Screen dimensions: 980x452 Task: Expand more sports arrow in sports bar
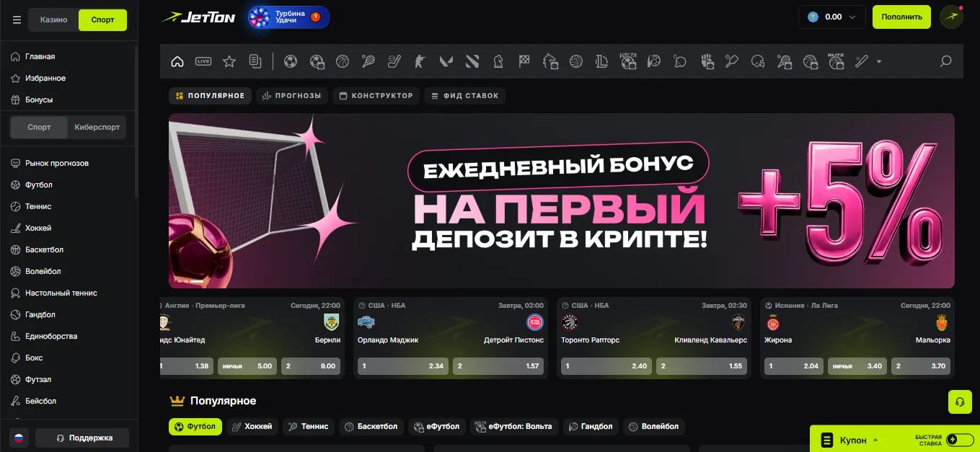879,61
